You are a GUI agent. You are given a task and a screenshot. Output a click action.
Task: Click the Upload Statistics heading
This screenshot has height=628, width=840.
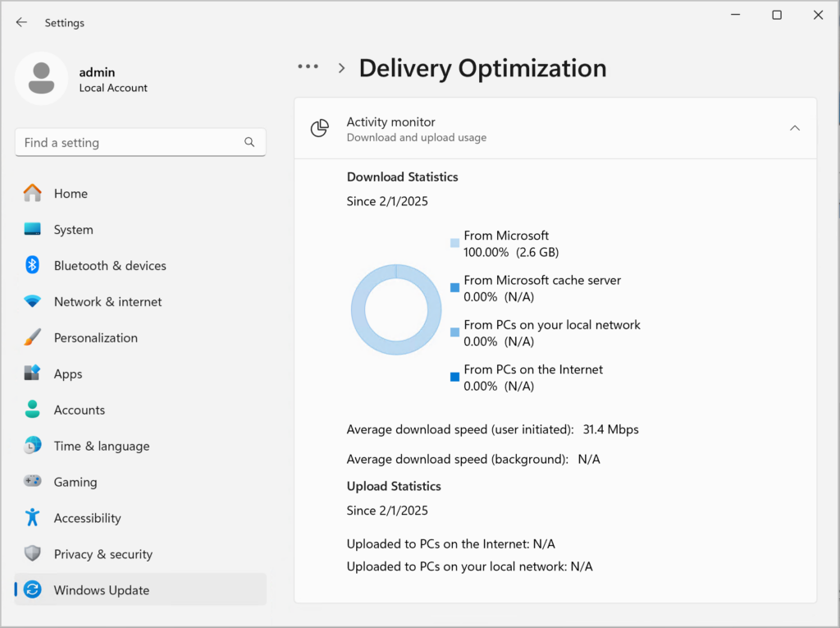click(394, 486)
